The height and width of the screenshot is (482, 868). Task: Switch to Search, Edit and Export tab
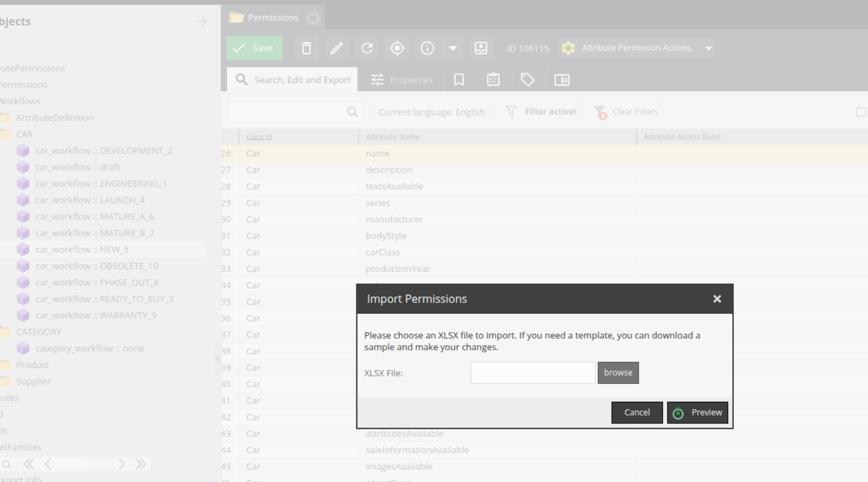tap(292, 80)
